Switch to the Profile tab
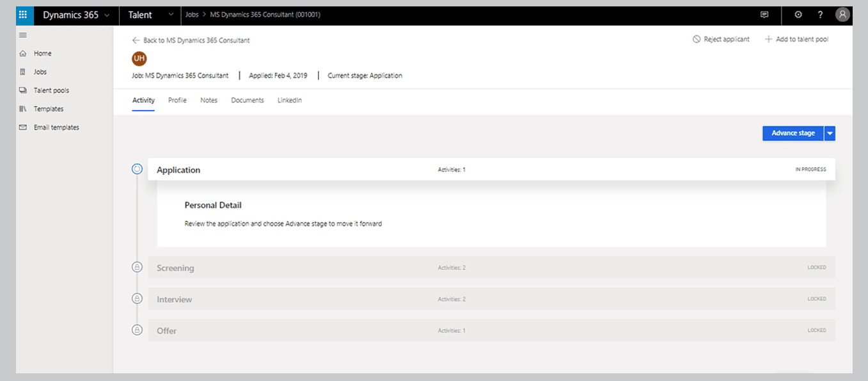The width and height of the screenshot is (868, 381). point(177,101)
